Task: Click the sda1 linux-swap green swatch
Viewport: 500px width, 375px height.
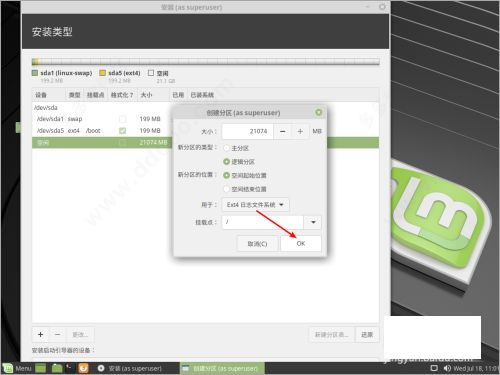Action: (x=35, y=73)
